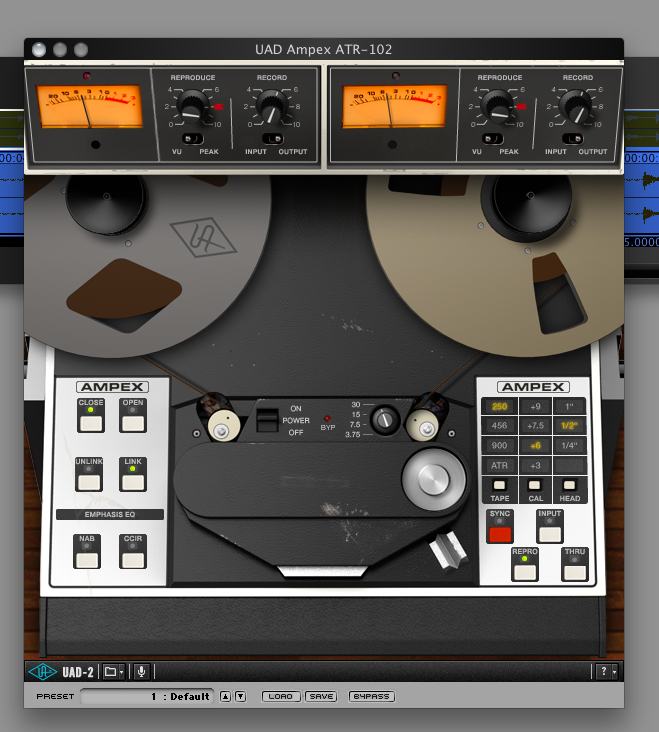Click the microphone icon in UAD toolbar
The height and width of the screenshot is (732, 659).
[142, 672]
